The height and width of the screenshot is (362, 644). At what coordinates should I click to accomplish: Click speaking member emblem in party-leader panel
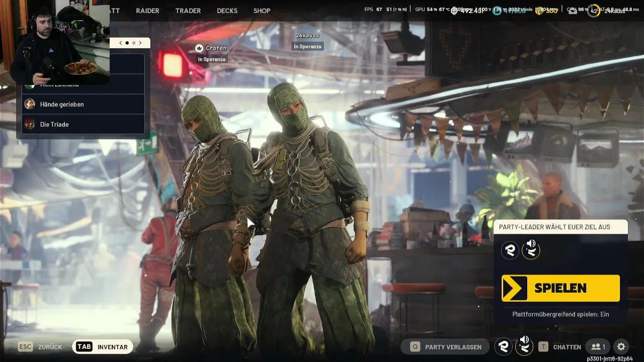(531, 250)
